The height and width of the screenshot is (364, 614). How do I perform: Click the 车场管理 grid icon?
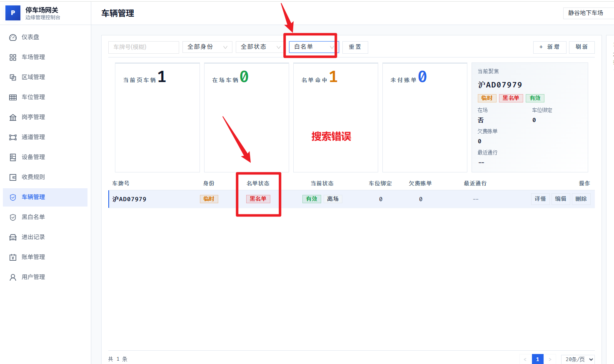point(13,57)
